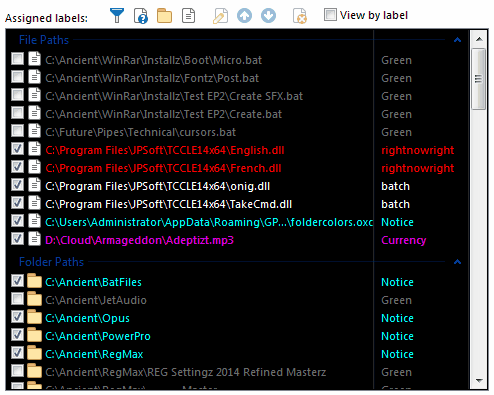Click the folder toolbar icon
The image size is (494, 395).
pos(164,16)
